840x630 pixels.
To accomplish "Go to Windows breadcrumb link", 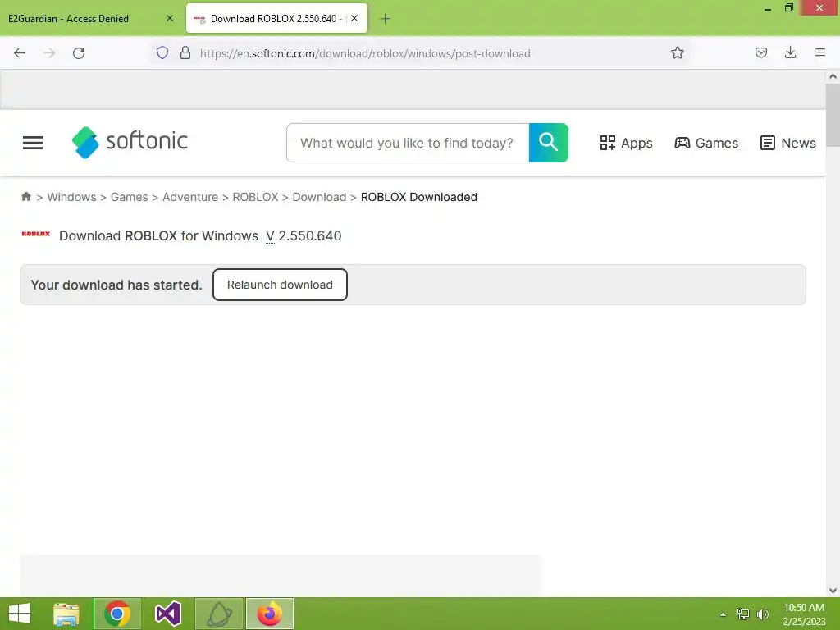I will coord(72,197).
